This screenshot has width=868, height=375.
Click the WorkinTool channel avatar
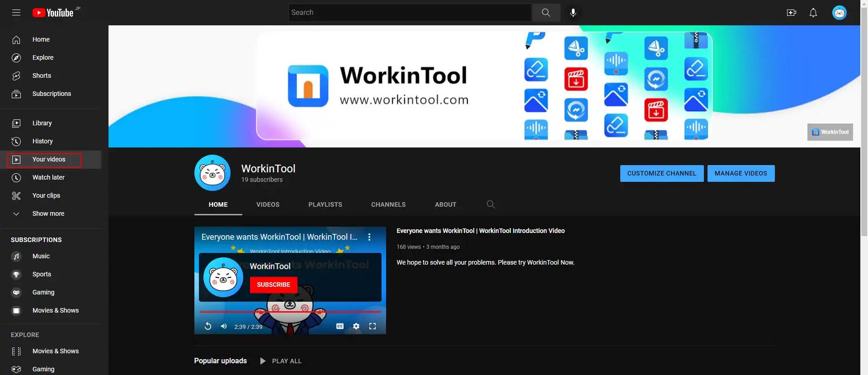click(x=212, y=173)
